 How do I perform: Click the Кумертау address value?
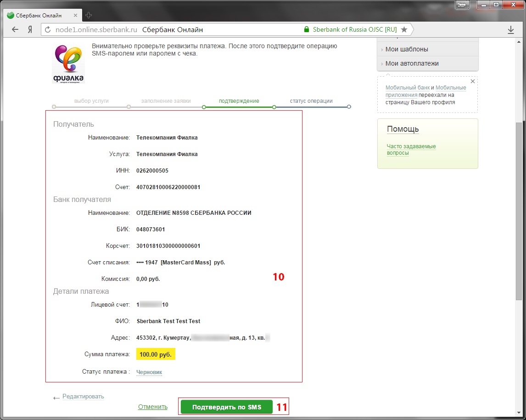[203, 338]
